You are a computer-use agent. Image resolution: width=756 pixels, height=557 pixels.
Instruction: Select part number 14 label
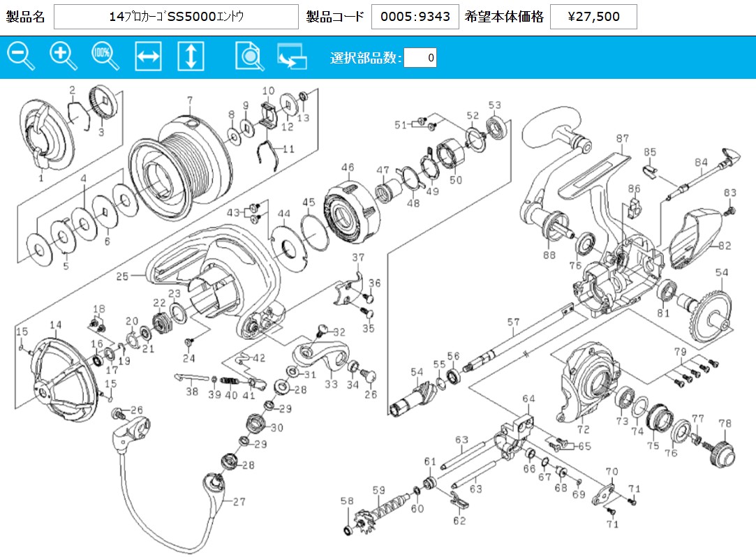[x=55, y=325]
